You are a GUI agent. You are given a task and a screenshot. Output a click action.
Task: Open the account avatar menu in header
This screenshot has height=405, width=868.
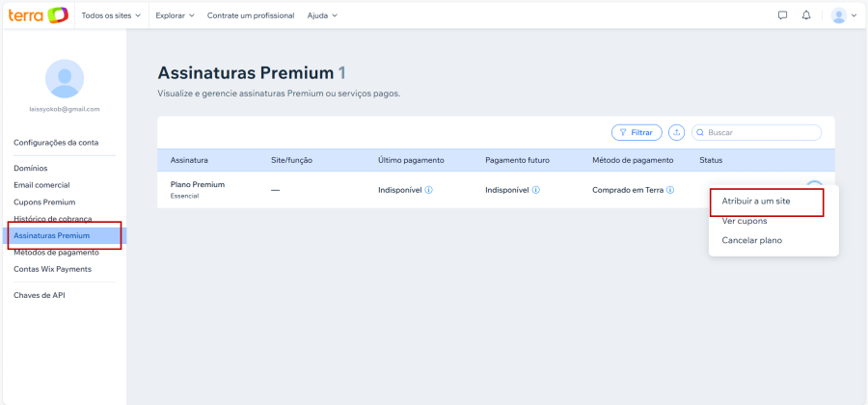pyautogui.click(x=844, y=15)
